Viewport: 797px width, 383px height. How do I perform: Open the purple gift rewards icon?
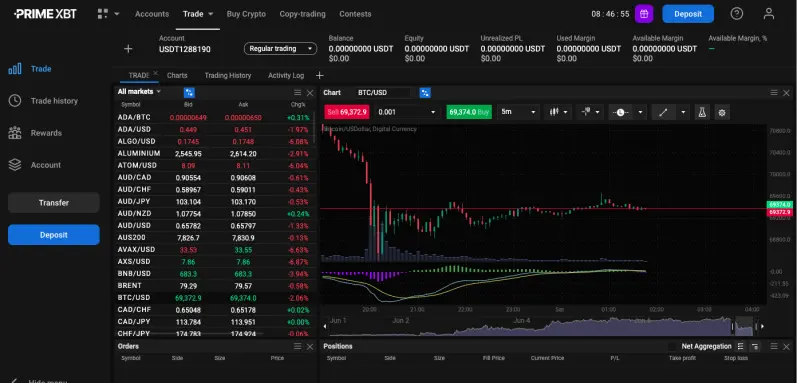point(644,14)
